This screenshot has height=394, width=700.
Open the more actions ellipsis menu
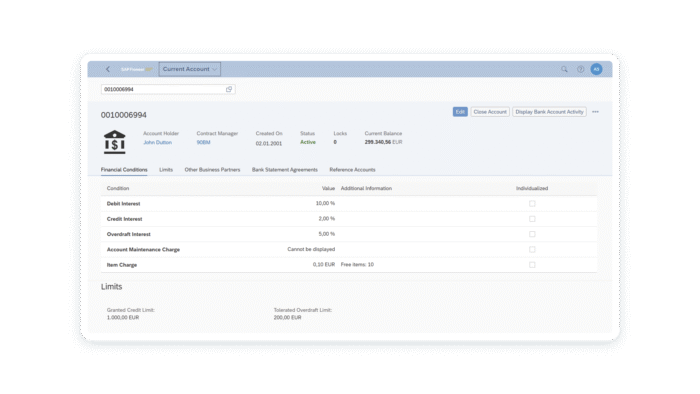(x=595, y=112)
